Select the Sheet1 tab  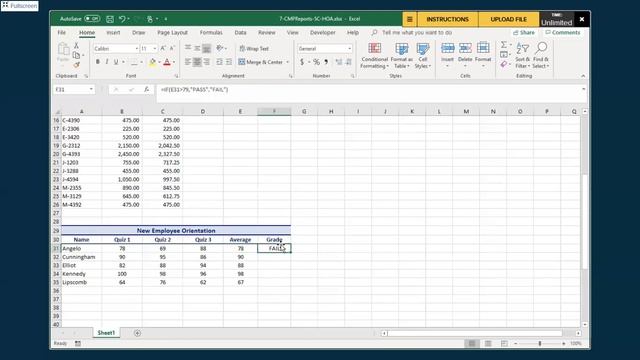[106, 333]
